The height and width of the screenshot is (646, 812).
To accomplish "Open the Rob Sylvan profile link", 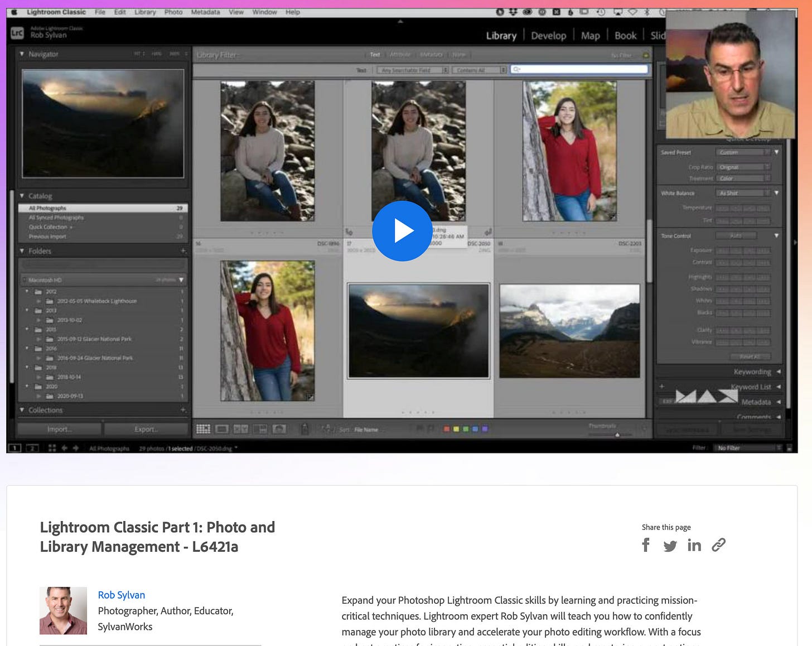I will [122, 595].
